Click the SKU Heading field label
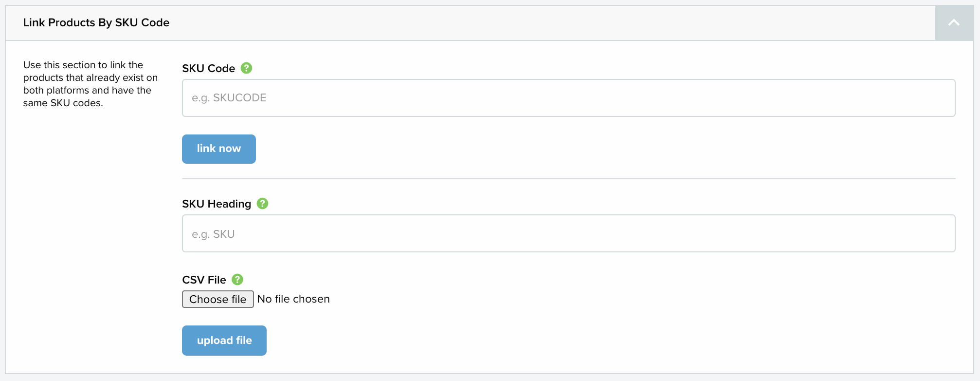The width and height of the screenshot is (980, 381). (x=217, y=204)
